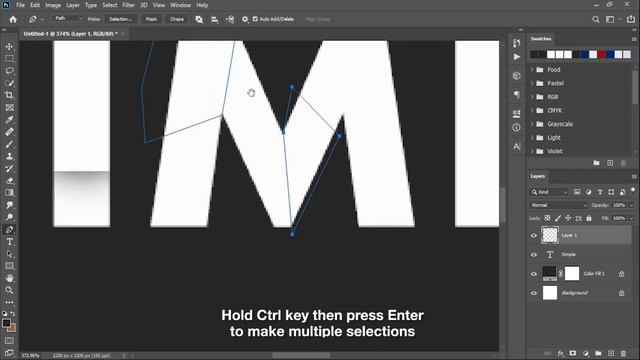Open path arrangement options
Screen dimensions: 640x360
[230, 19]
